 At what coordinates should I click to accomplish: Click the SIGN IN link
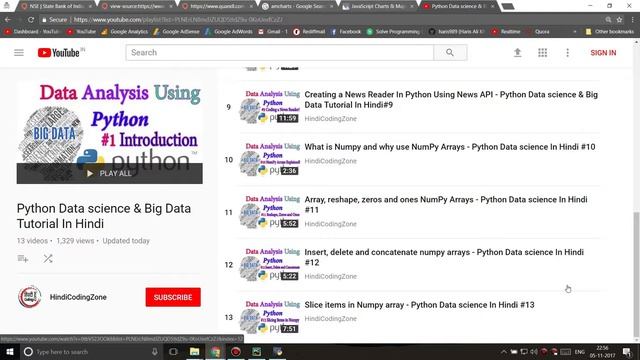603,53
